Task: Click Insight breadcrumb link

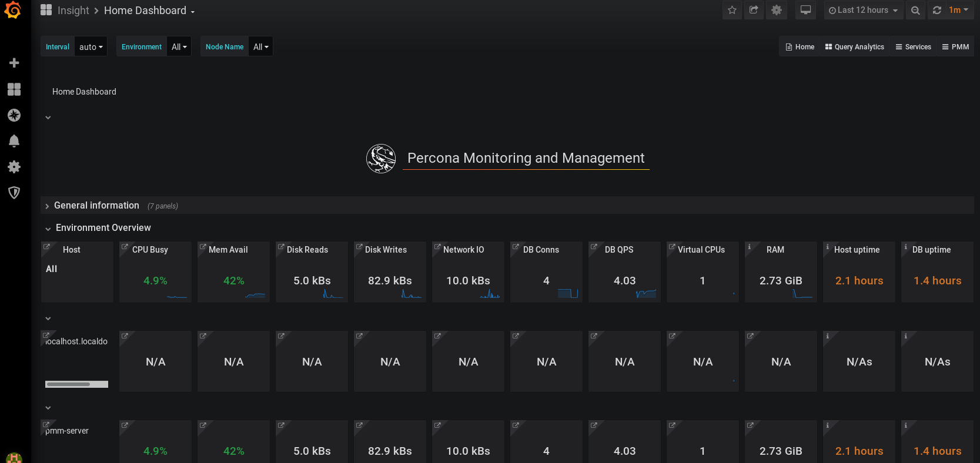Action: tap(73, 11)
